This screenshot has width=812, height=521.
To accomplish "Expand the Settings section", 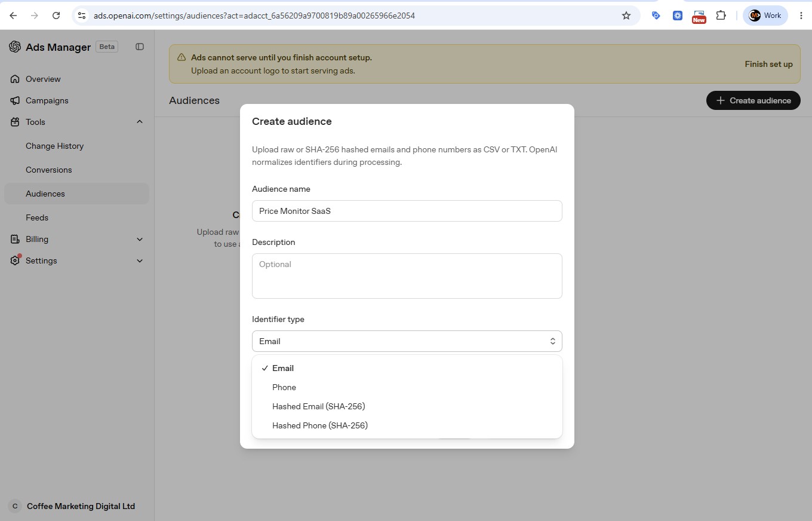I will tap(140, 260).
